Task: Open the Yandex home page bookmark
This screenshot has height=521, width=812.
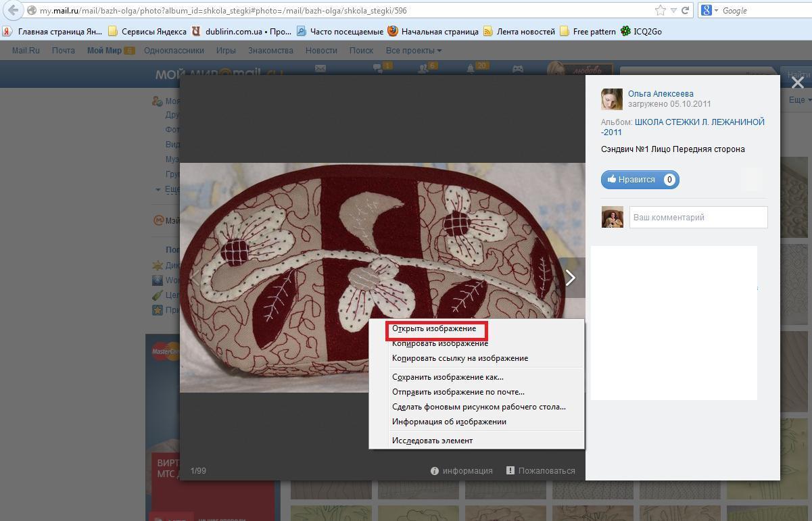Action: [x=53, y=31]
